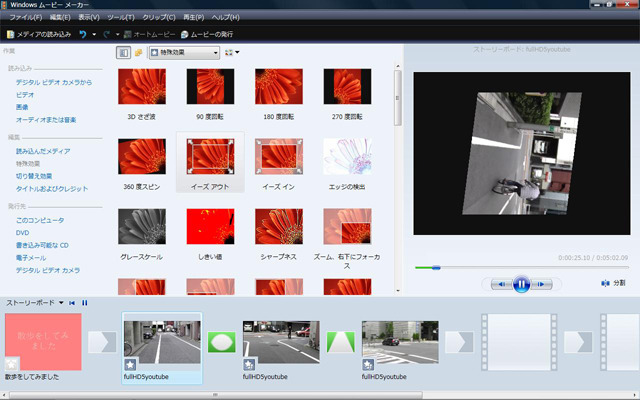Click the DVD publish link
The height and width of the screenshot is (400, 640).
click(x=22, y=233)
